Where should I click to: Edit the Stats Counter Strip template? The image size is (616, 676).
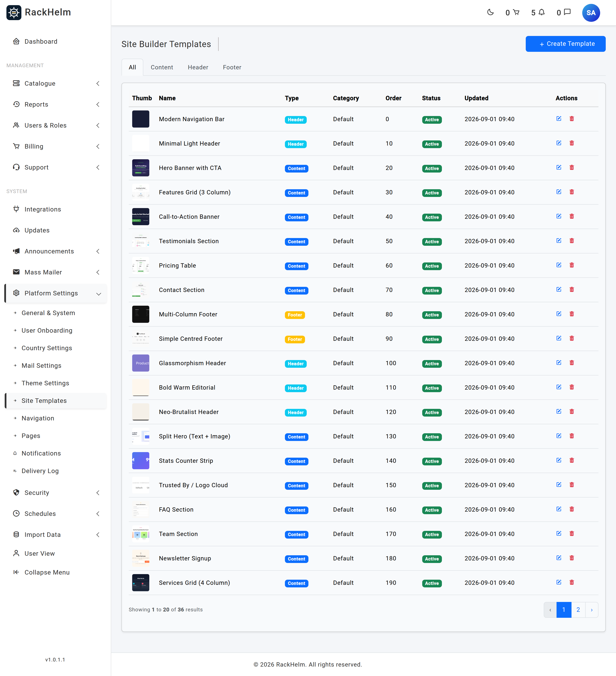point(559,460)
